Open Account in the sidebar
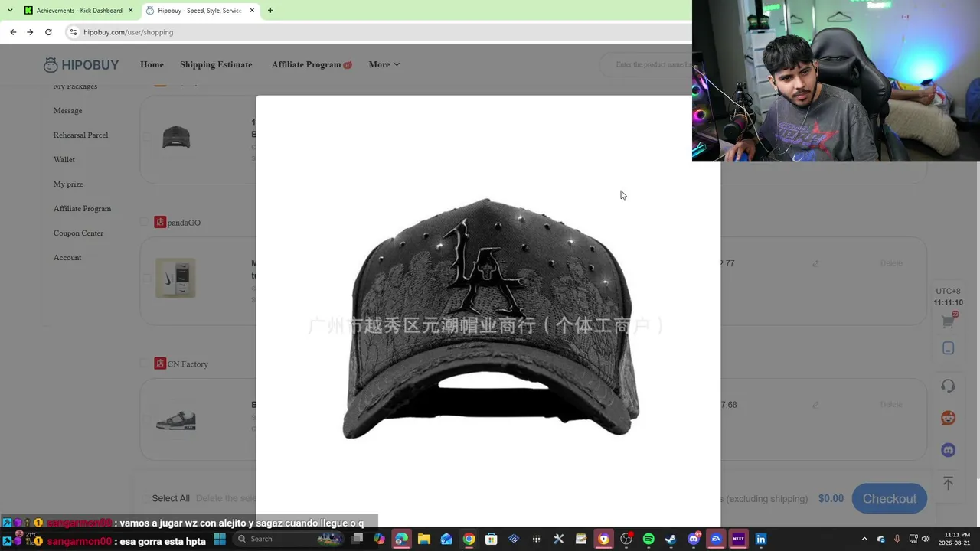 (67, 258)
